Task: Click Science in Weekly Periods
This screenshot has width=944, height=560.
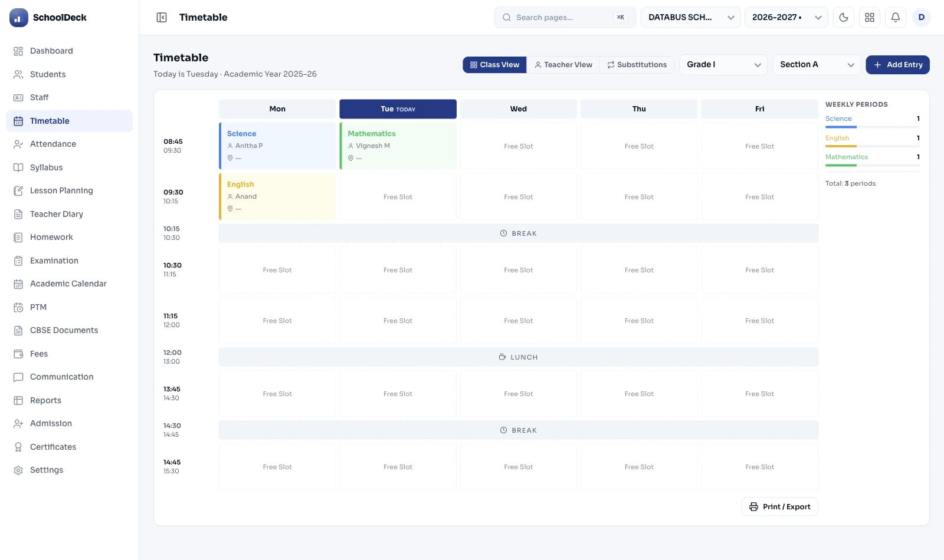Action: pyautogui.click(x=838, y=119)
